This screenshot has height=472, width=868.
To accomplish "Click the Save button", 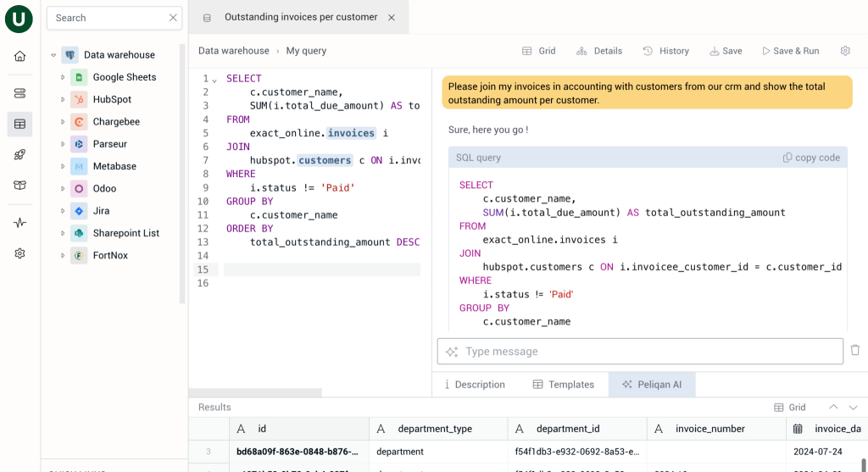I will 726,51.
